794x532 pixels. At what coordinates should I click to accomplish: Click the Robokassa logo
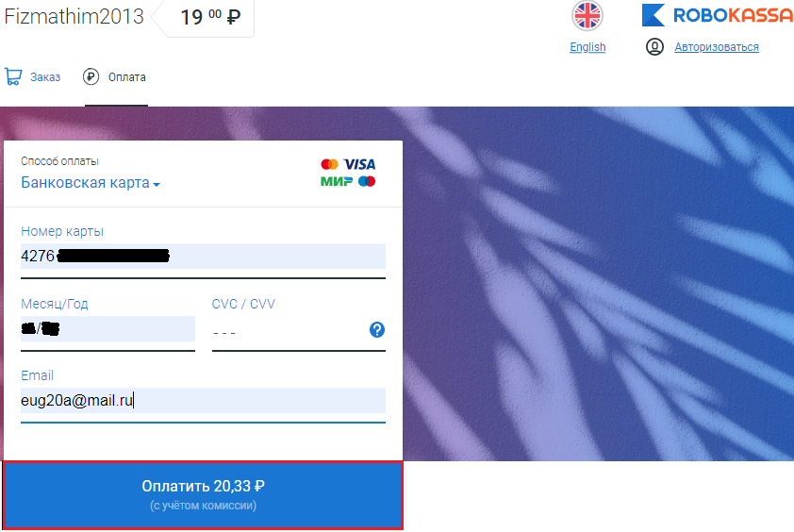pyautogui.click(x=718, y=15)
